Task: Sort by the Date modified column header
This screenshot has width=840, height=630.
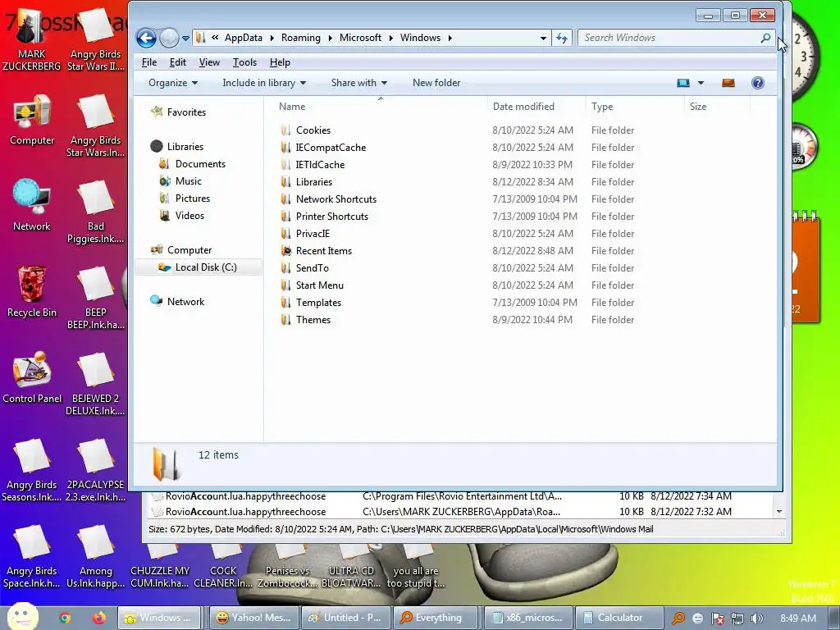Action: tap(536, 106)
